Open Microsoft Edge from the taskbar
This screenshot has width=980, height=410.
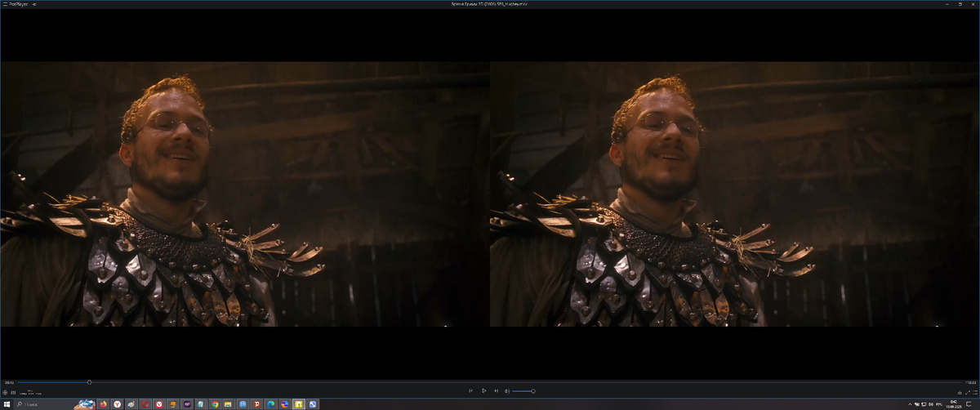[x=271, y=404]
